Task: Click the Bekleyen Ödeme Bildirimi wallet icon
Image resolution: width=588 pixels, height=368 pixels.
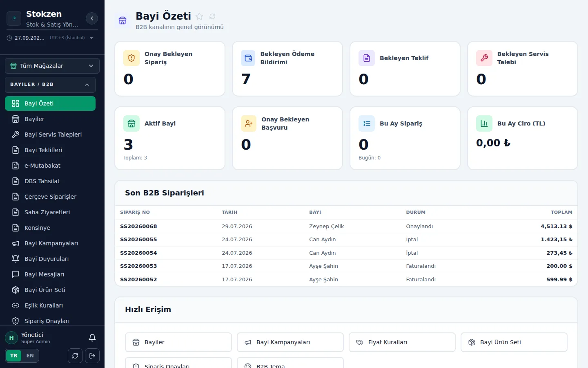Action: point(248,58)
